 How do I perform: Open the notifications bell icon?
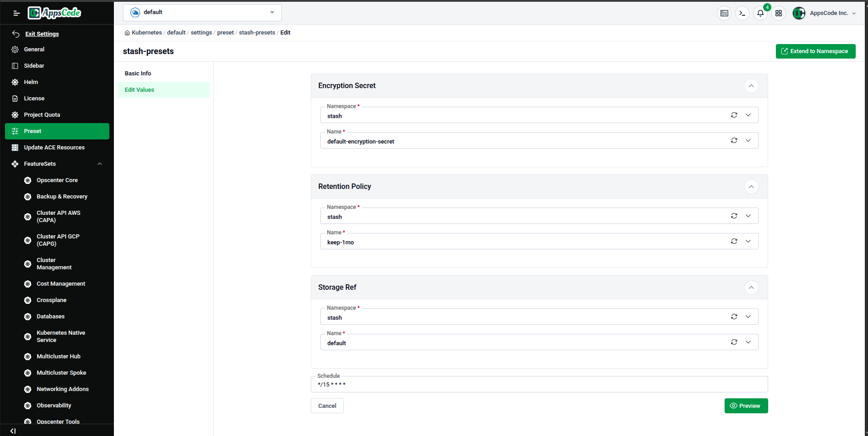coord(760,13)
